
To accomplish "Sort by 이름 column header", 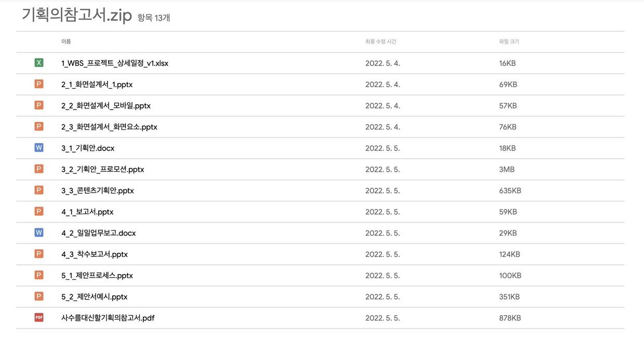I will click(66, 42).
